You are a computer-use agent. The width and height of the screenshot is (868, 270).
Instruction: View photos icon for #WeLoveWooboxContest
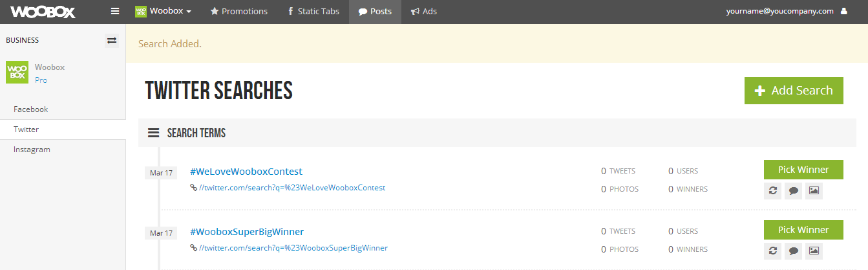[814, 190]
